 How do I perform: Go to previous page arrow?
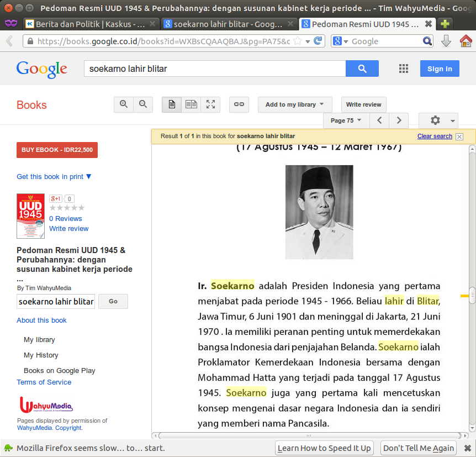(x=379, y=120)
